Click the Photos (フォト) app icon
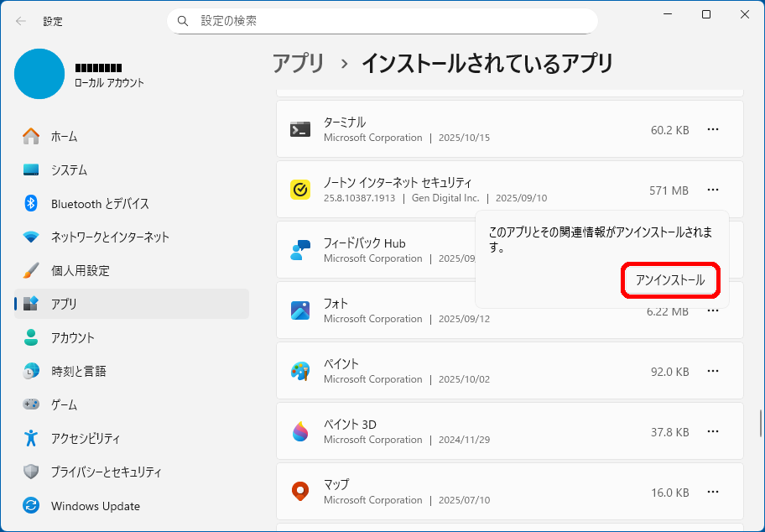Image resolution: width=765 pixels, height=532 pixels. click(x=300, y=310)
